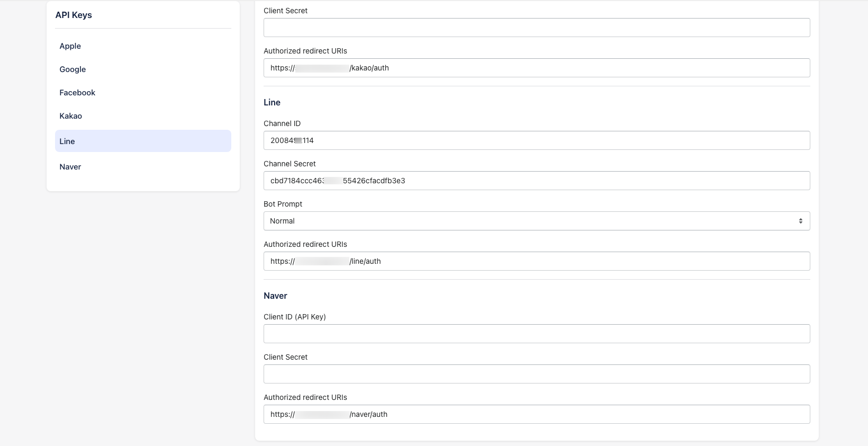868x446 pixels.
Task: Click the Line Authorized redirect URIs field
Action: (x=537, y=261)
